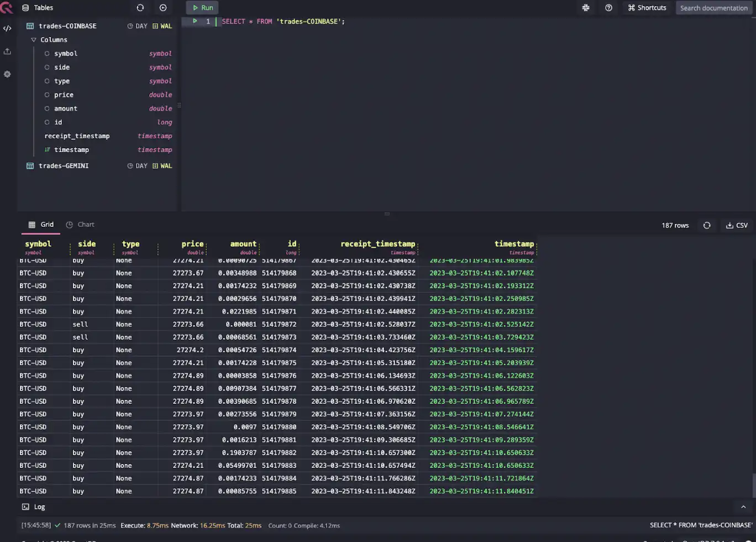Open the Import upload sidebar icon
Image resolution: width=756 pixels, height=542 pixels.
point(7,51)
